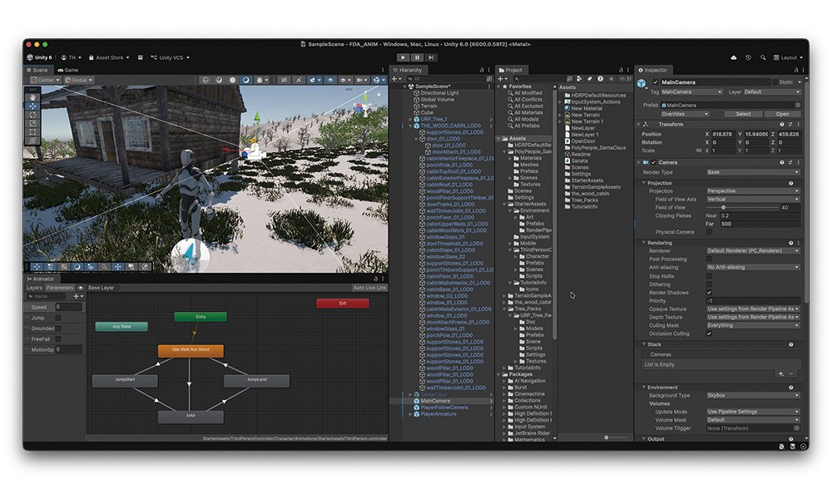Screen dimensions: 832x504
Task: Open the Anti-aliasing dropdown
Action: [753, 267]
